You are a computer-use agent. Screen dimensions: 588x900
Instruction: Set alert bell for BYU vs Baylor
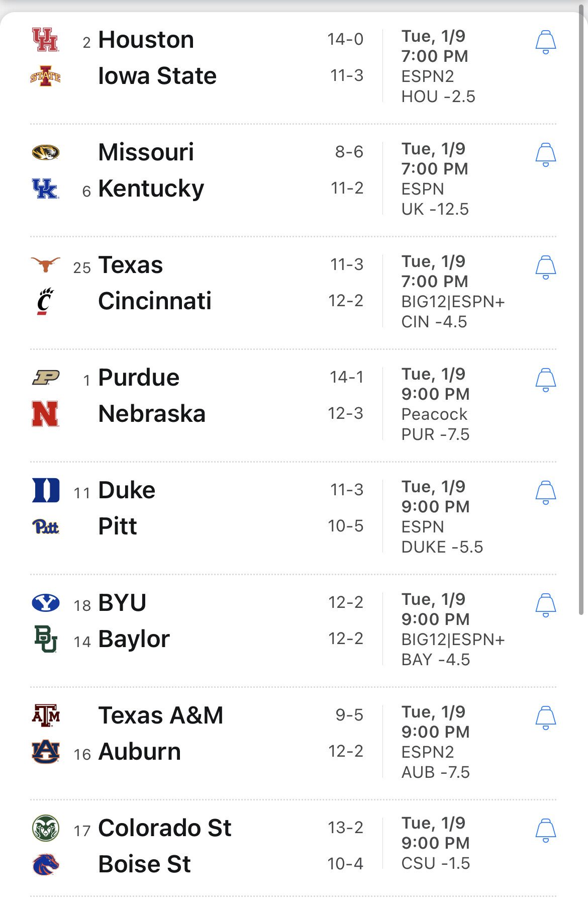coord(545,605)
